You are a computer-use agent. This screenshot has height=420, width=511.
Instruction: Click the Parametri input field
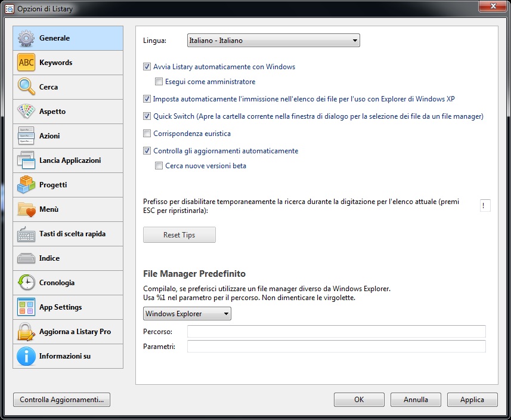[336, 346]
